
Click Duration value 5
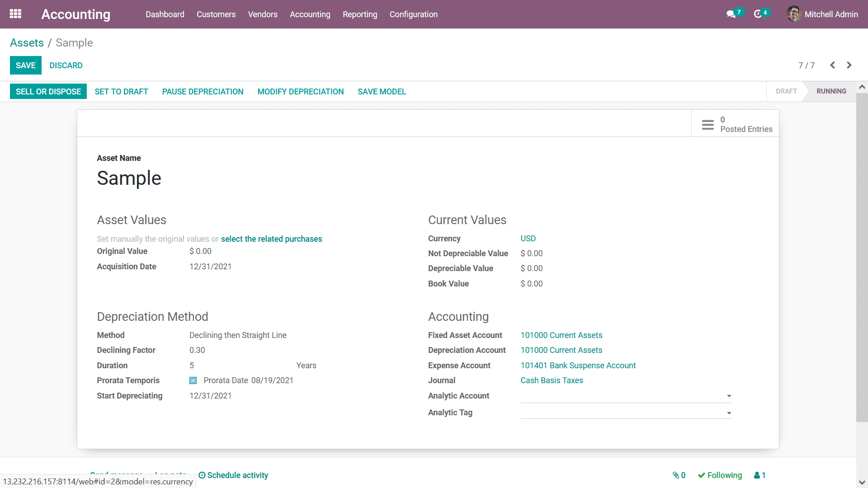click(x=192, y=365)
